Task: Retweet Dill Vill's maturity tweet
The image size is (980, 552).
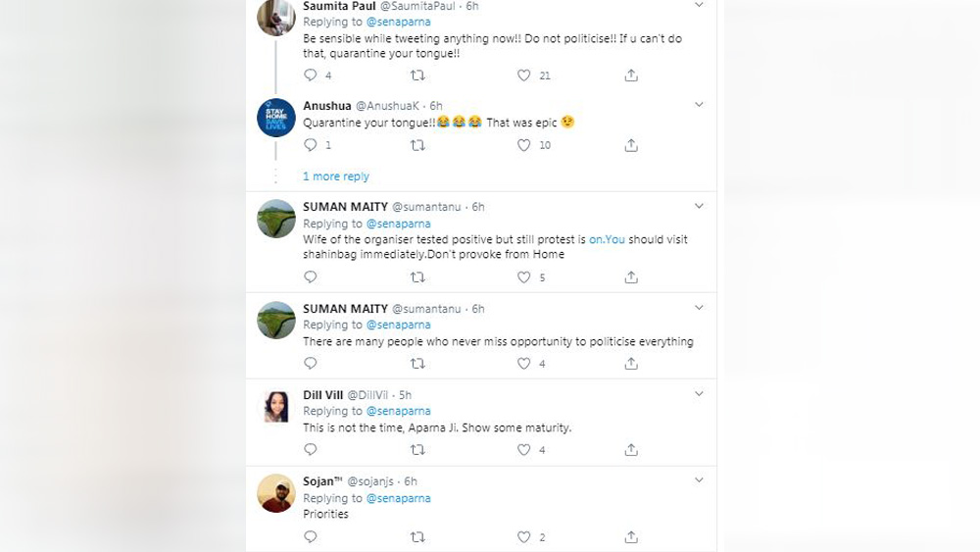Action: point(417,450)
